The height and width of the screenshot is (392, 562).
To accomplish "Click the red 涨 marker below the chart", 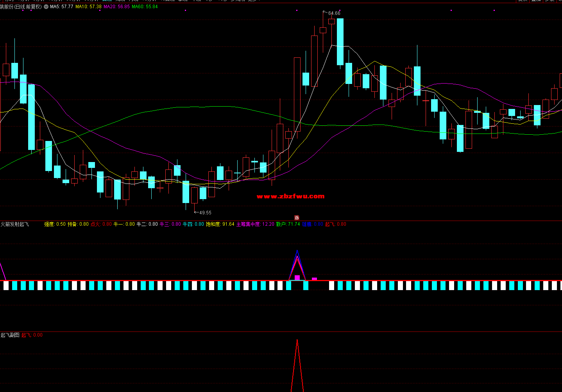I will tap(297, 218).
